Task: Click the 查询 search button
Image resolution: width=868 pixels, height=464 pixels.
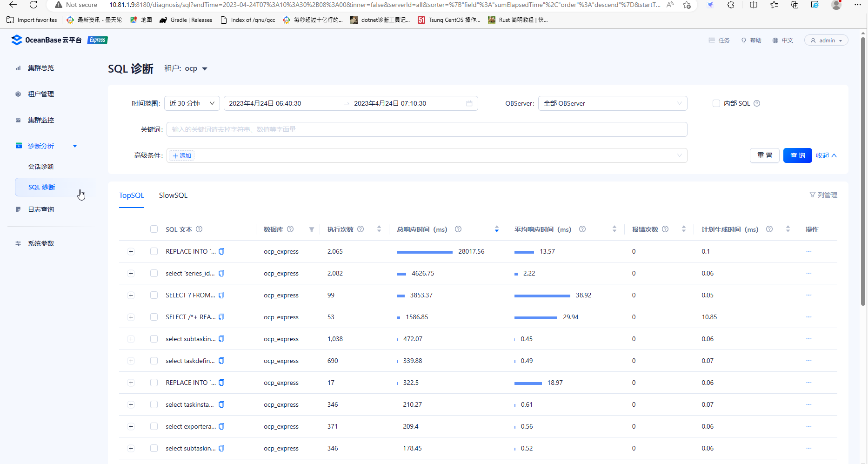Action: click(797, 155)
